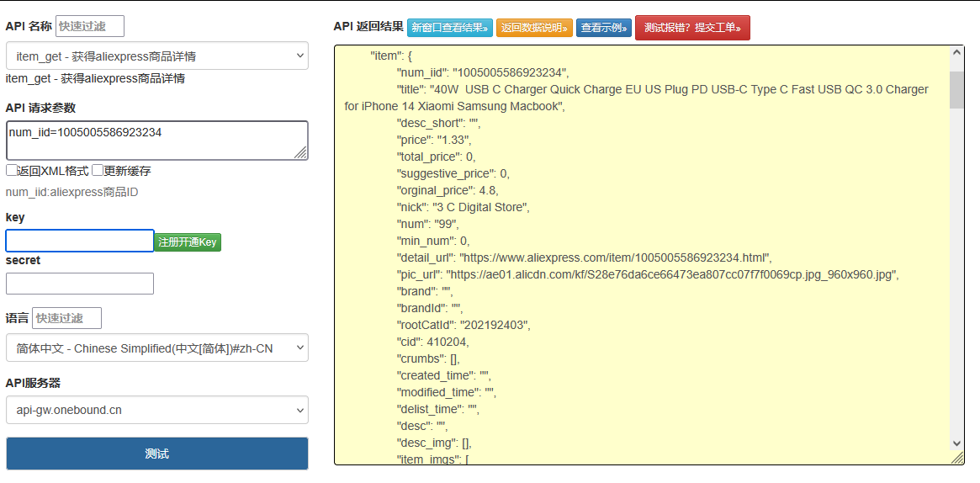Click into the key input field
Image resolution: width=980 pixels, height=483 pixels.
pyautogui.click(x=80, y=241)
